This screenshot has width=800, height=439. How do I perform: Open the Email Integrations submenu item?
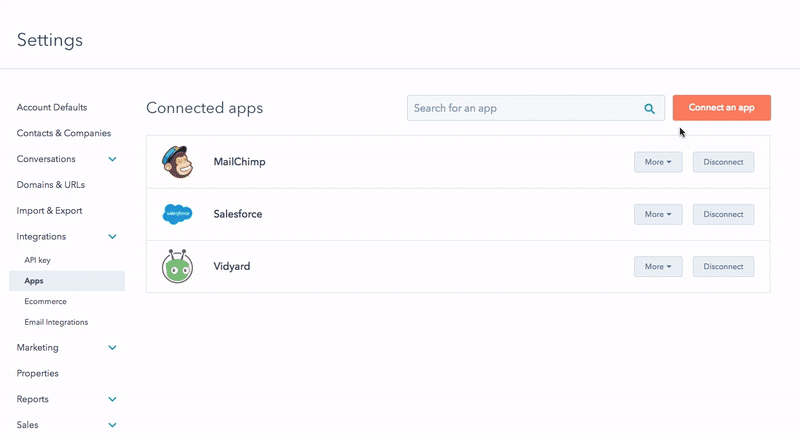click(x=56, y=322)
